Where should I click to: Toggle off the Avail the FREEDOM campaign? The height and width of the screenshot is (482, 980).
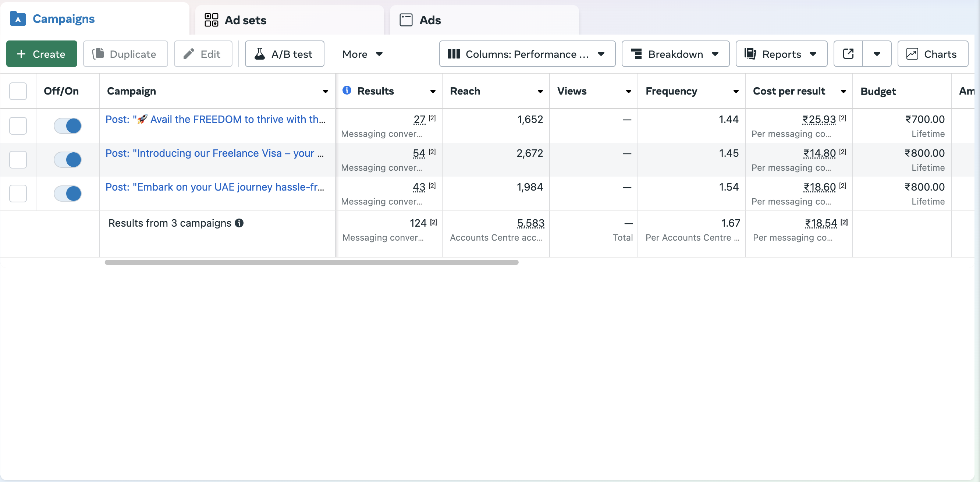tap(67, 125)
